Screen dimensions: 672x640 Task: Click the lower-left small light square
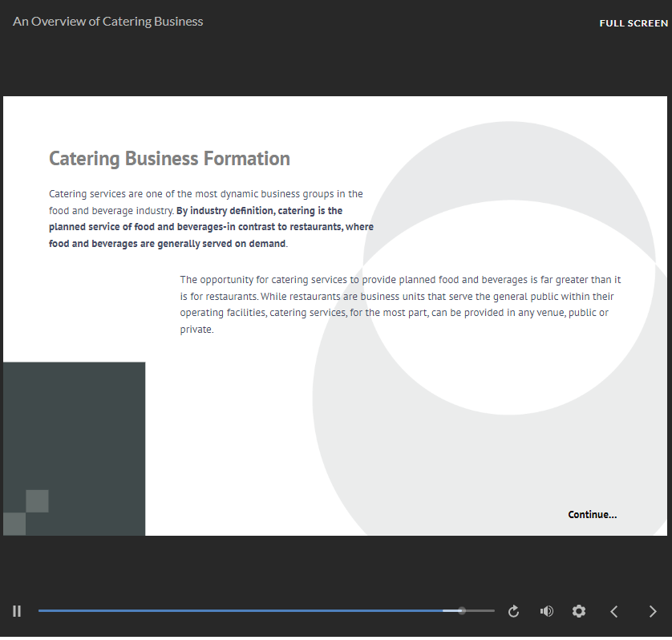(x=14, y=524)
